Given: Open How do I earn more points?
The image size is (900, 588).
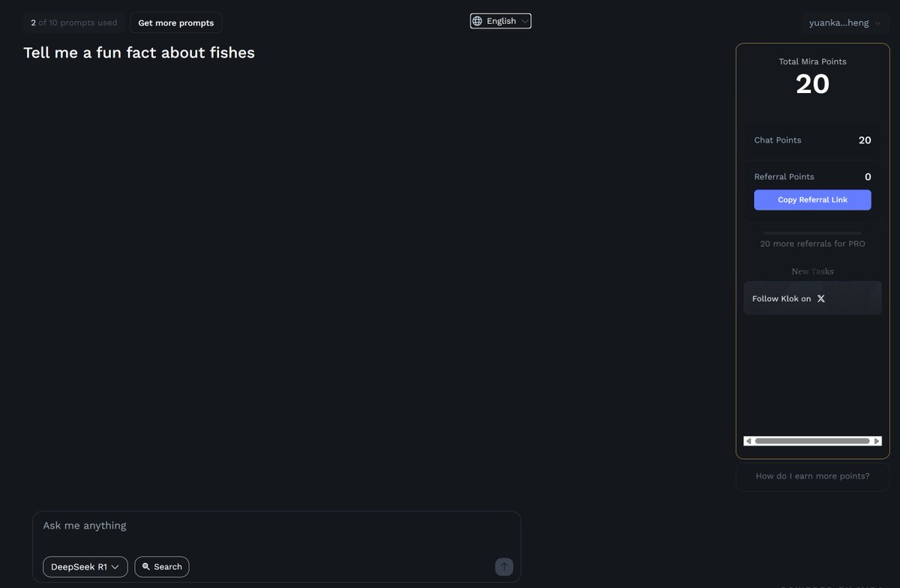Looking at the screenshot, I should pos(812,476).
